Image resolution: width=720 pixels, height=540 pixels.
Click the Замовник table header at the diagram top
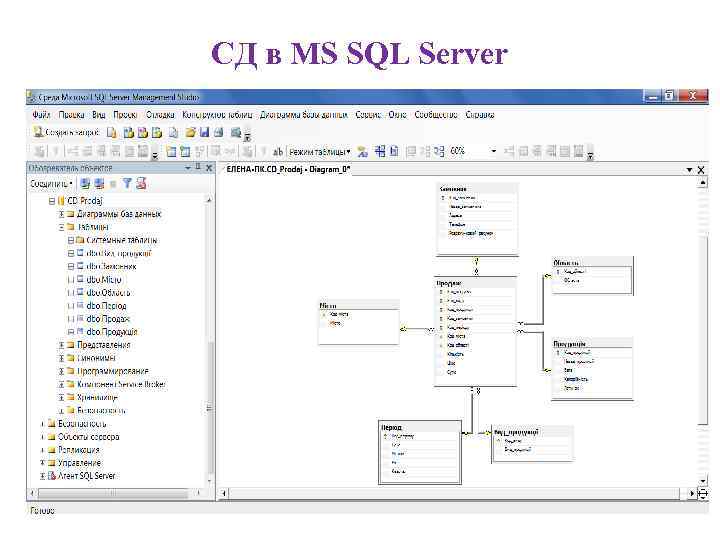(x=478, y=189)
